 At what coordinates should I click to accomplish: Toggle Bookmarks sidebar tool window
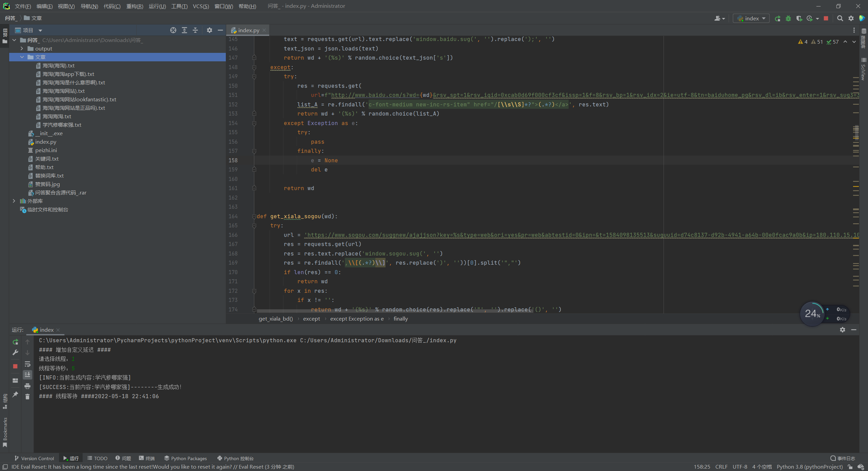pos(5,432)
